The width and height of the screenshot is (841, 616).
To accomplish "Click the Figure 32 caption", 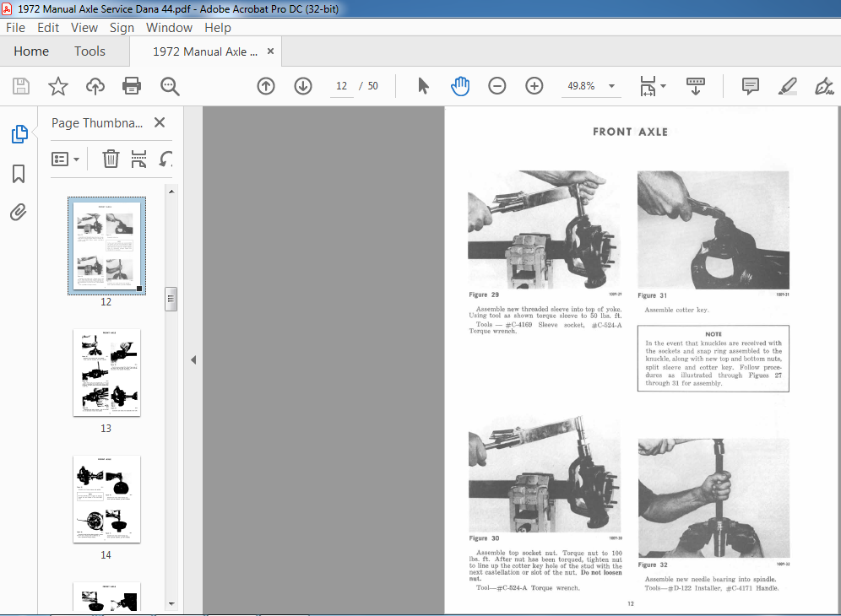I will tap(653, 565).
